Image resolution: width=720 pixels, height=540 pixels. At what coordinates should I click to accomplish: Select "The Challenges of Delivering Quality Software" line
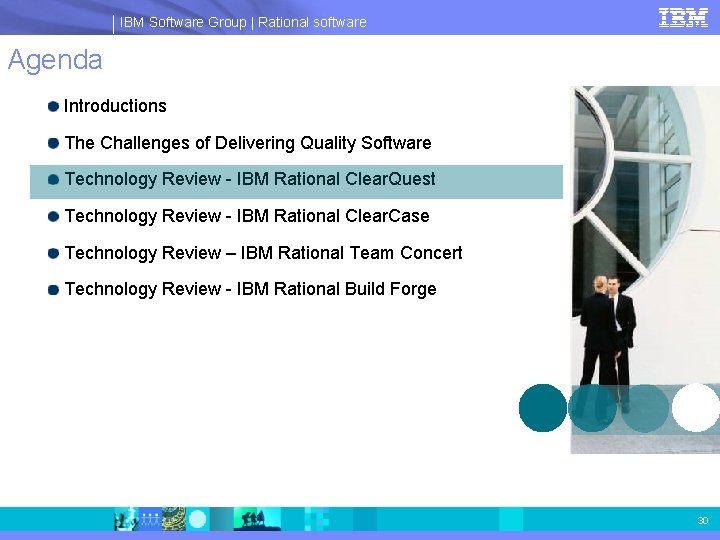click(x=248, y=143)
